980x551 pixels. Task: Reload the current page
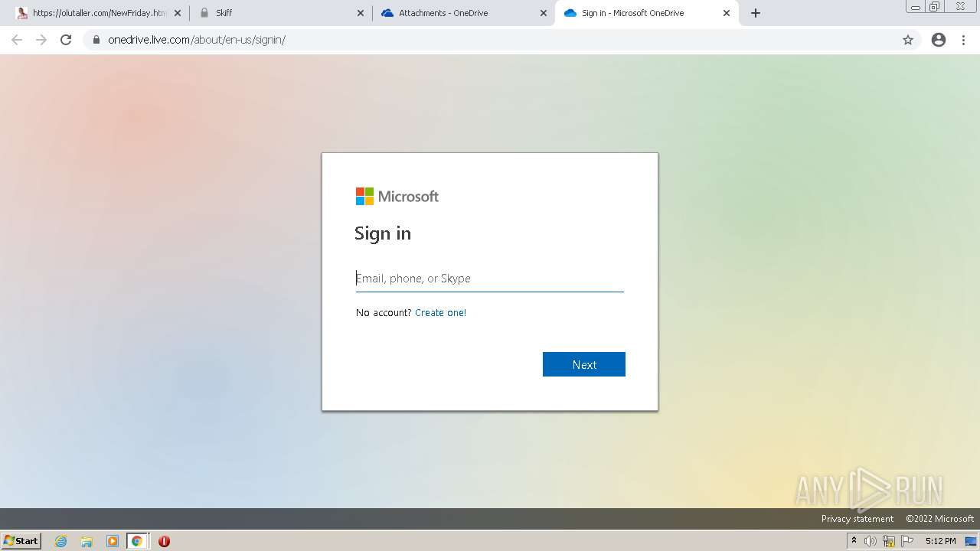coord(66,40)
